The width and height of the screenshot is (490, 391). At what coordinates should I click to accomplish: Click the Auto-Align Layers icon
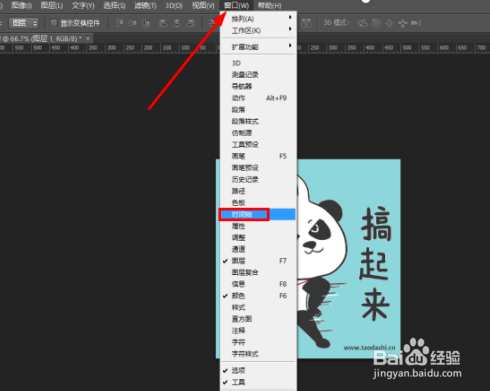(x=306, y=23)
